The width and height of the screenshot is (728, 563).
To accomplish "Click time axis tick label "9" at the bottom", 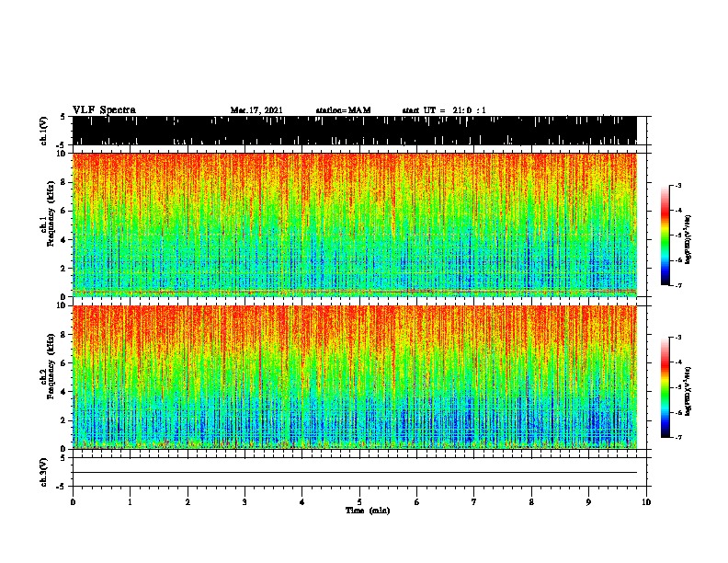I will pyautogui.click(x=588, y=501).
